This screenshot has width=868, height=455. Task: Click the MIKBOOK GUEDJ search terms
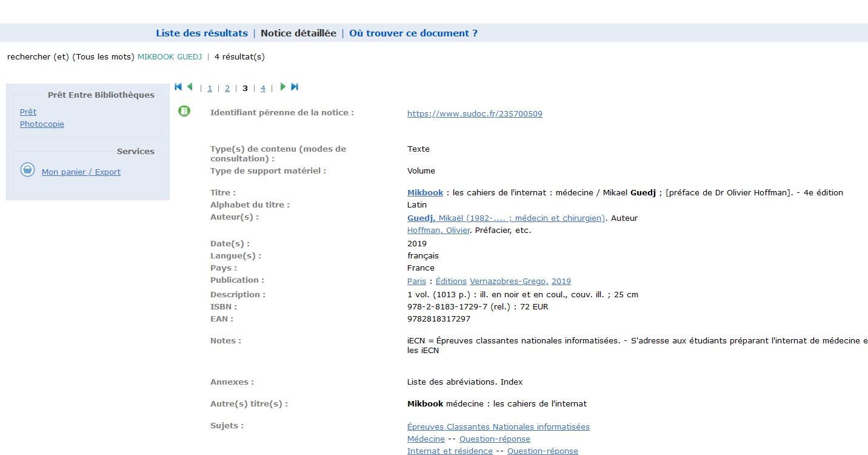point(170,57)
